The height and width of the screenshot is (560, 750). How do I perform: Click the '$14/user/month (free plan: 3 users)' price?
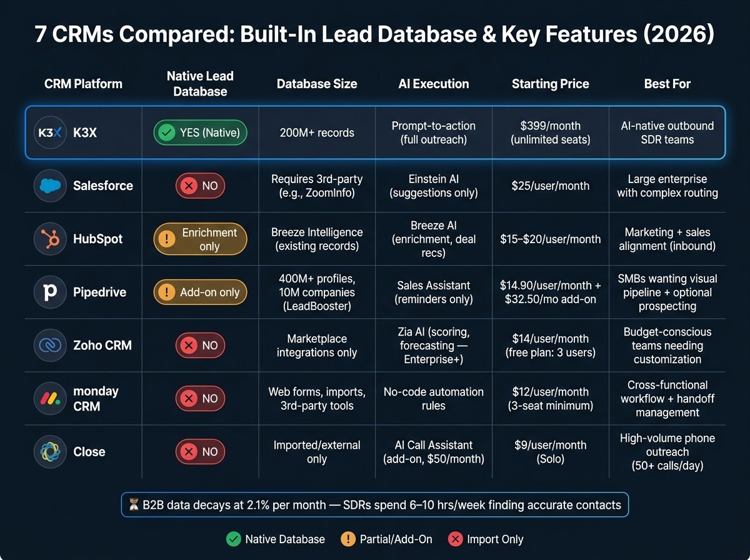pos(551,345)
